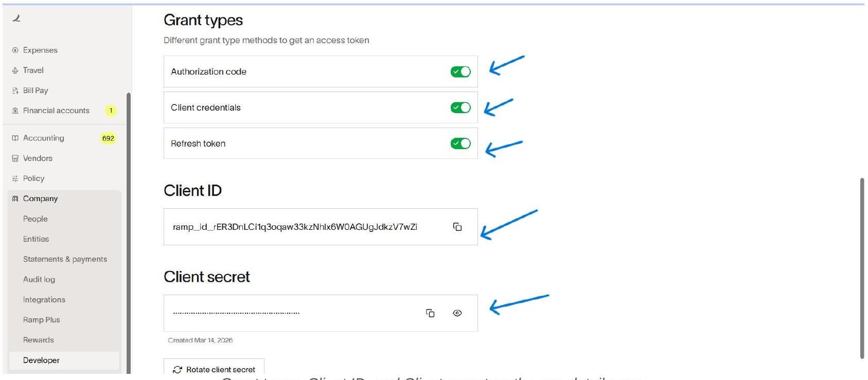Viewport: 868px width, 380px height.
Task: Open Ramp Plus page
Action: [42, 320]
